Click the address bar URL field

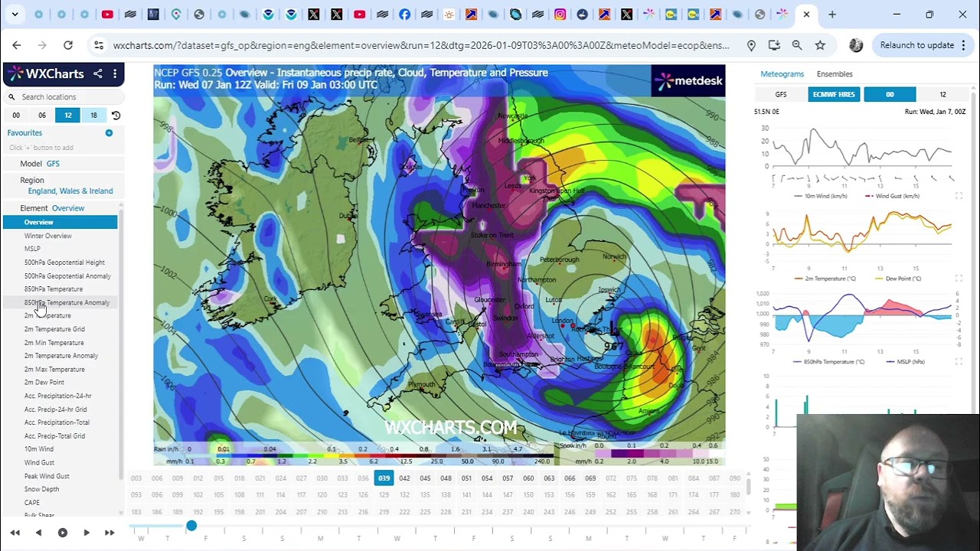421,45
